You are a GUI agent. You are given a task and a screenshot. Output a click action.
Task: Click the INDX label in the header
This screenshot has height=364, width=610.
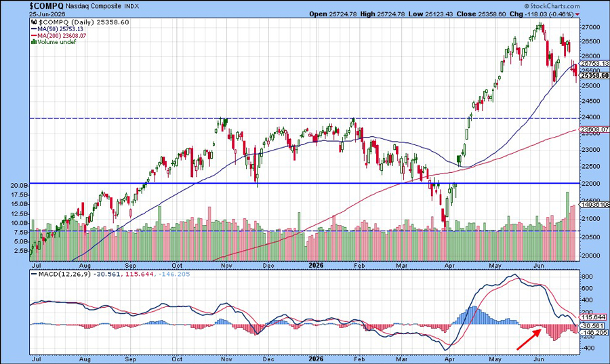[x=131, y=6]
